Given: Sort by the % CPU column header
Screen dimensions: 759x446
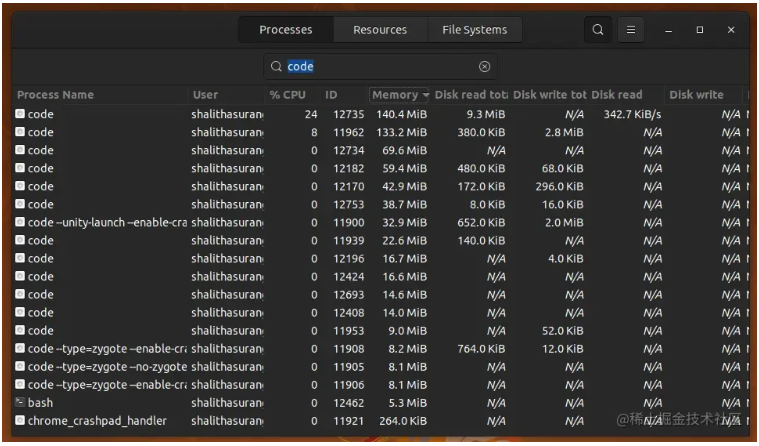Looking at the screenshot, I should coord(292,95).
